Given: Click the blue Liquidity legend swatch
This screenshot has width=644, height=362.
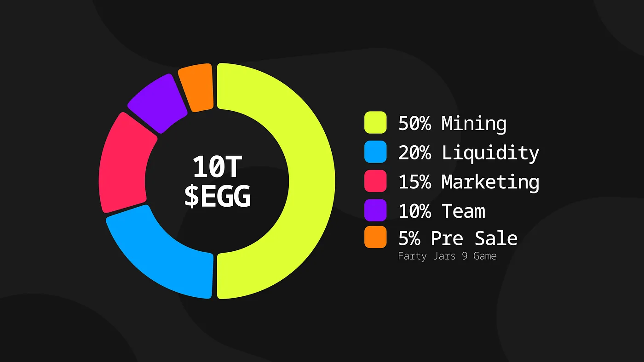Looking at the screenshot, I should (x=375, y=152).
